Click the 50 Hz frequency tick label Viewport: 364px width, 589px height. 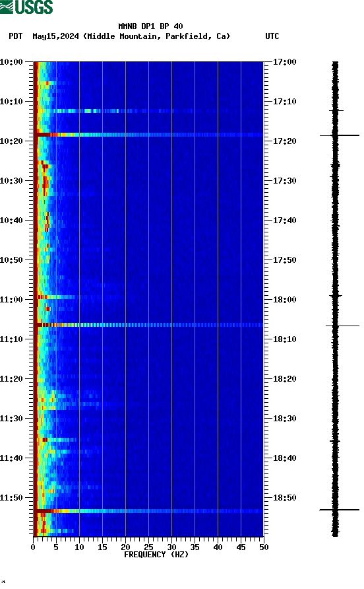coord(264,547)
